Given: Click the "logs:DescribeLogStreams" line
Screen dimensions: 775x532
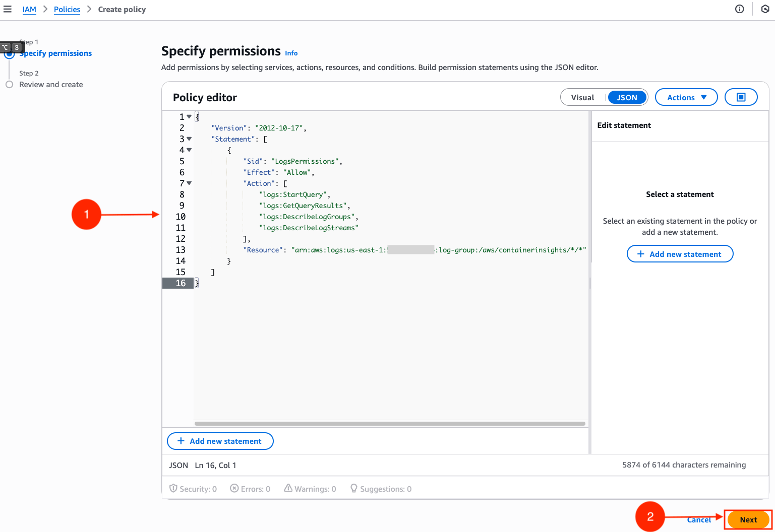Looking at the screenshot, I should pos(309,228).
